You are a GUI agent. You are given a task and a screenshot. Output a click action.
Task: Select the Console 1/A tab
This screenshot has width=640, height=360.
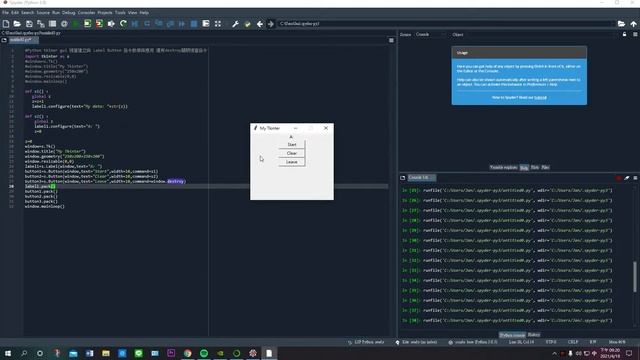pyautogui.click(x=421, y=178)
